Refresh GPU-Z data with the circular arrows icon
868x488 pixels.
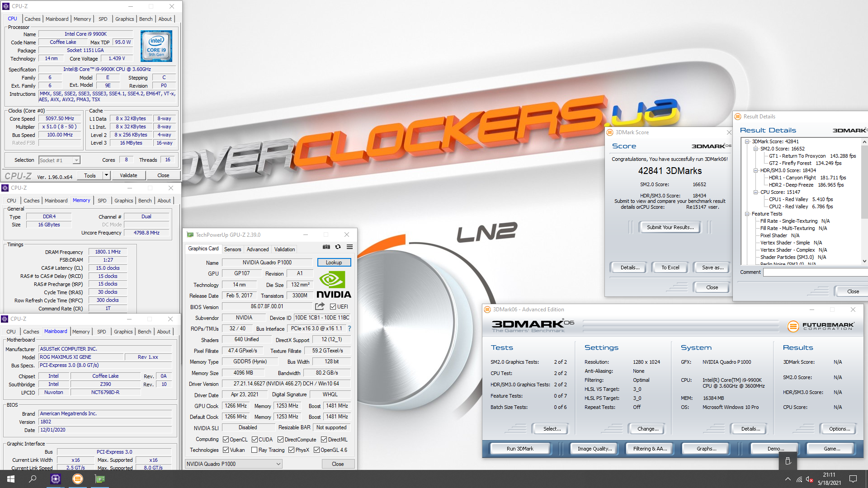pyautogui.click(x=338, y=247)
